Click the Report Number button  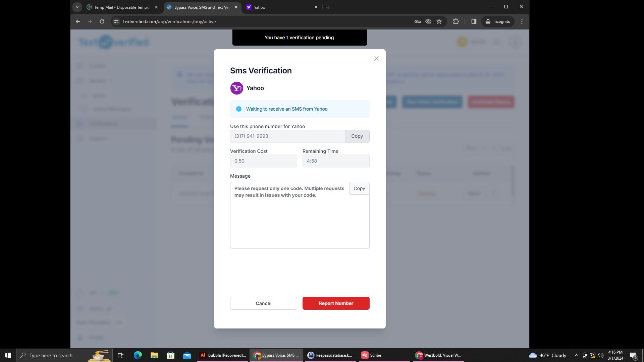(x=336, y=303)
